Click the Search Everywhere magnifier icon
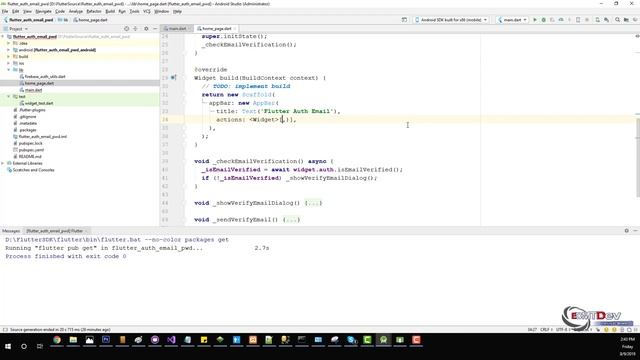The image size is (640, 360). click(x=618, y=20)
